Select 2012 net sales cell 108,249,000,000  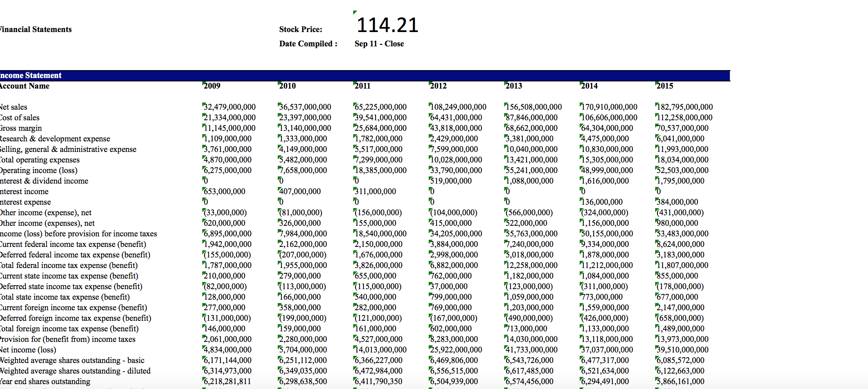click(458, 107)
